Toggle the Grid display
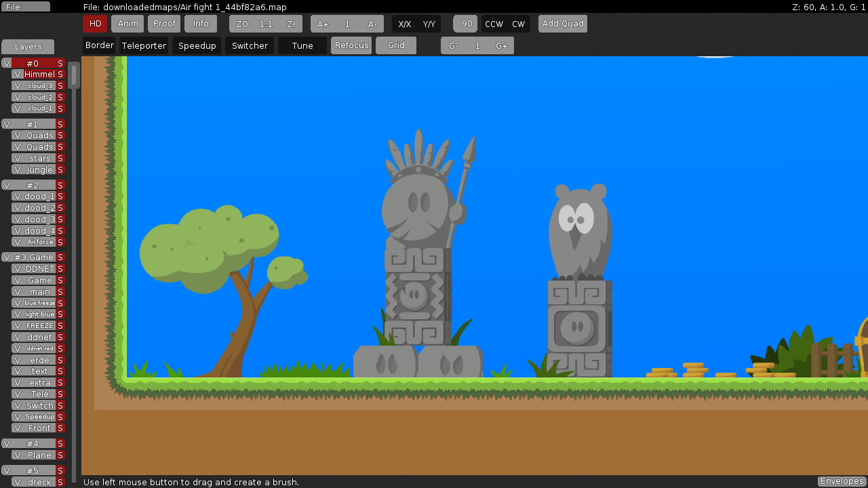This screenshot has width=868, height=488. 396,45
